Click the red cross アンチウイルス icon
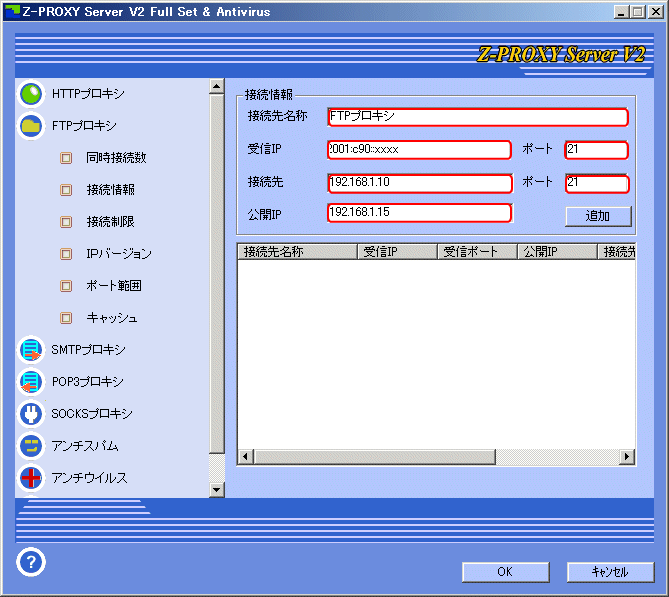The image size is (669, 597). tap(31, 478)
